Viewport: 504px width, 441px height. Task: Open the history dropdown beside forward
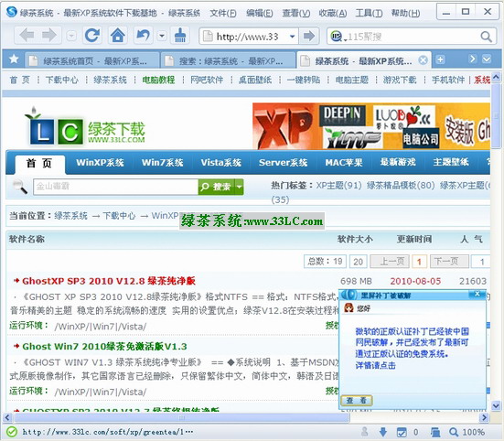click(x=71, y=36)
